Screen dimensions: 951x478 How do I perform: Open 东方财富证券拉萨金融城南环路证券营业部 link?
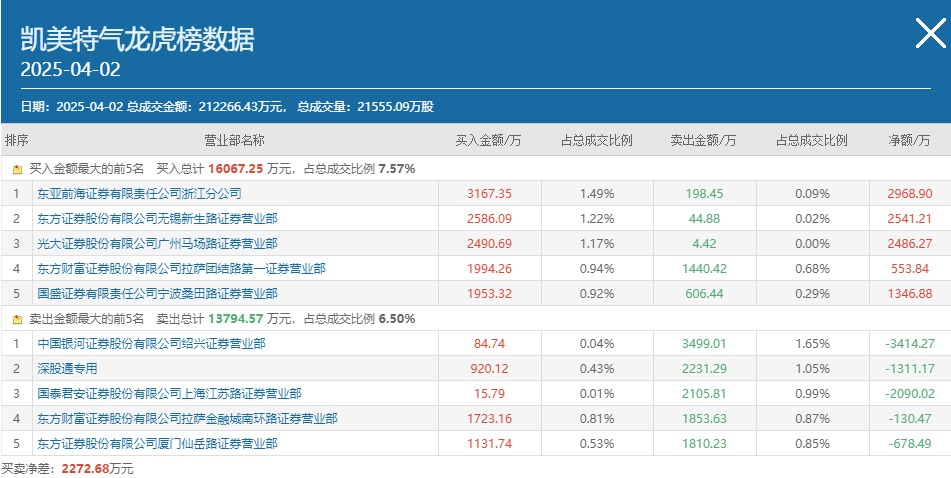click(187, 419)
